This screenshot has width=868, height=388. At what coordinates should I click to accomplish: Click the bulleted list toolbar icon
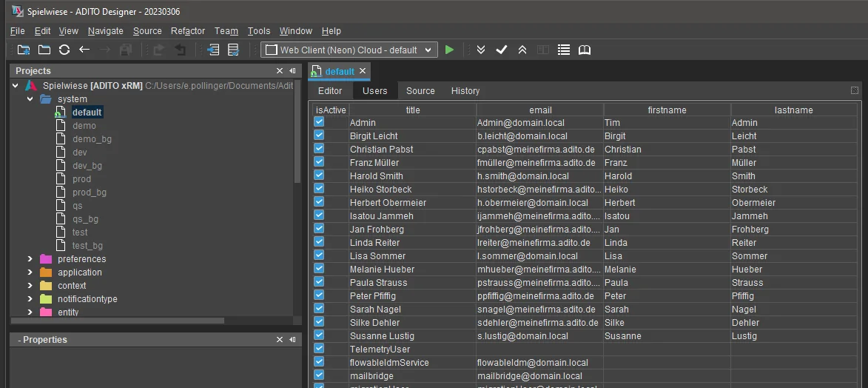coord(564,50)
